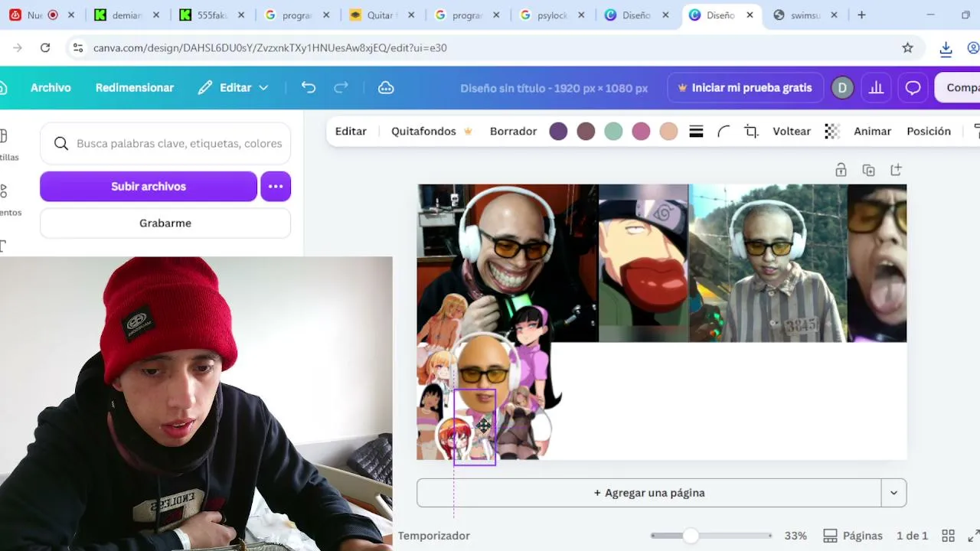Click the Páginas icon in the footer
Viewport: 980px width, 551px height.
click(831, 536)
